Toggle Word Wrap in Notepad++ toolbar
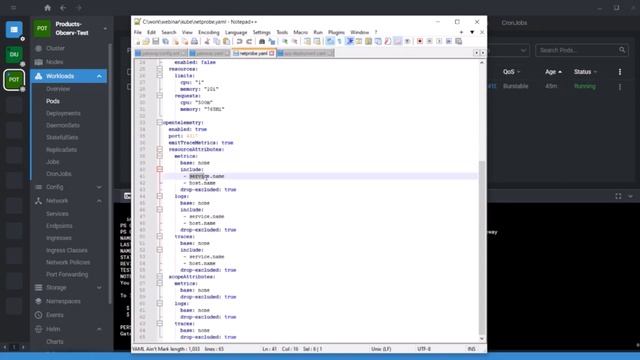Viewport: 640px width, 360px height. (x=330, y=41)
